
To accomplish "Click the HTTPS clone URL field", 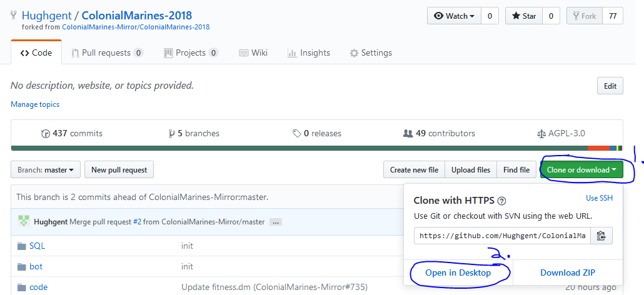I will (502, 236).
